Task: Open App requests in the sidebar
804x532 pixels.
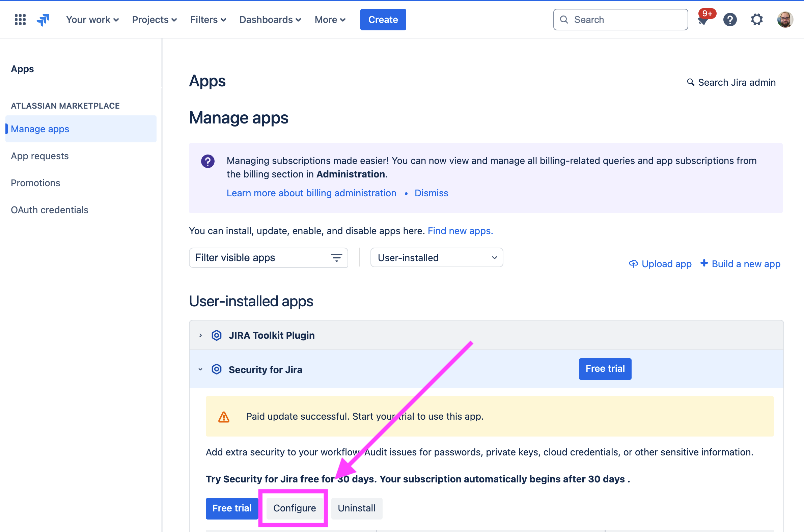Action: [x=40, y=156]
